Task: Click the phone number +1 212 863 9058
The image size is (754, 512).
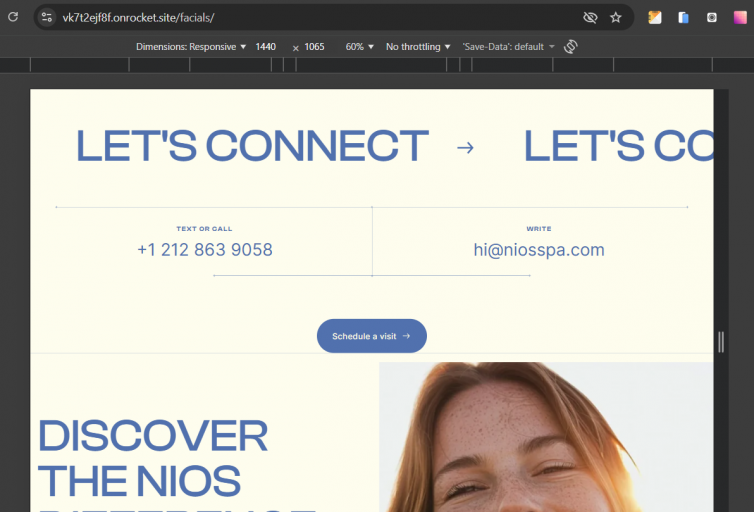Action: pos(205,250)
